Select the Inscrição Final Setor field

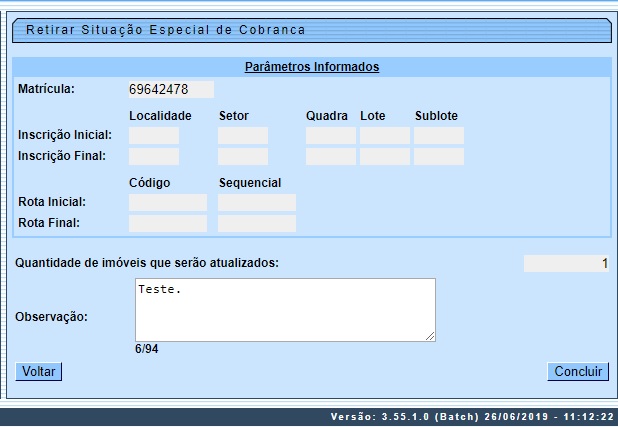(x=243, y=156)
